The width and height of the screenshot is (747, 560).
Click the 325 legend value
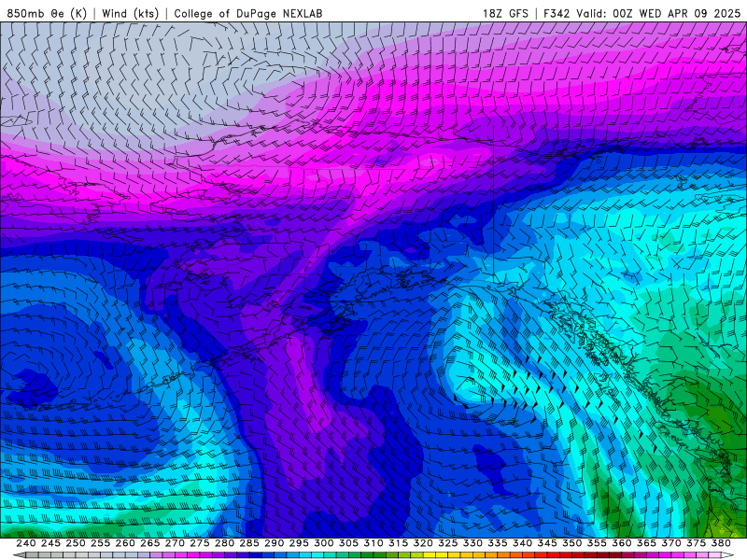point(447,543)
